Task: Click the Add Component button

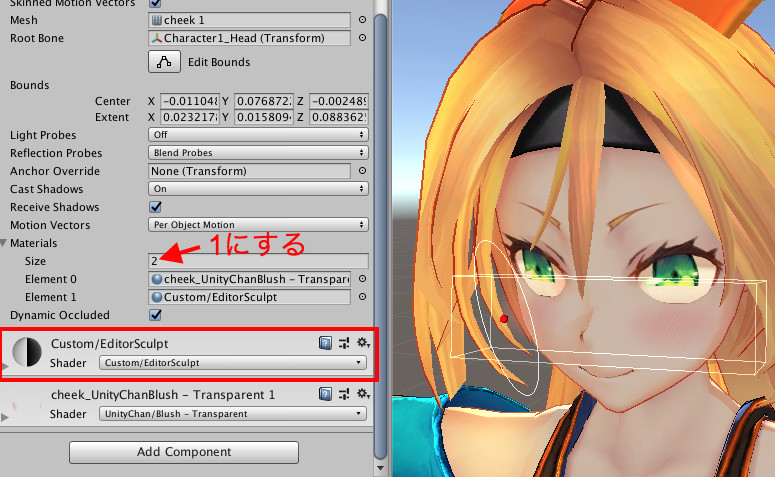Action: coord(184,452)
